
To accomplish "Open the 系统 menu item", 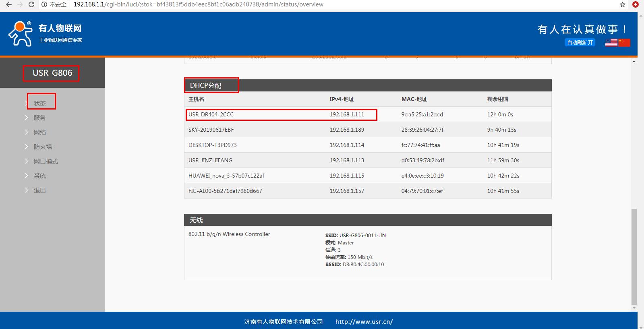I will click(39, 176).
